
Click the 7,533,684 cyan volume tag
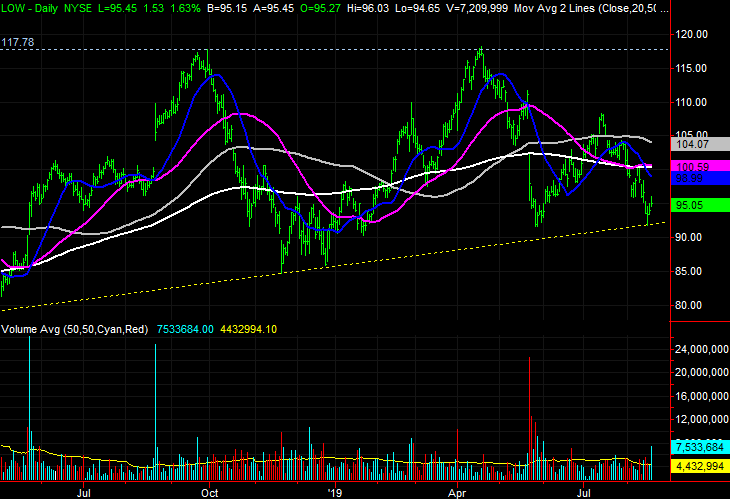tap(700, 447)
